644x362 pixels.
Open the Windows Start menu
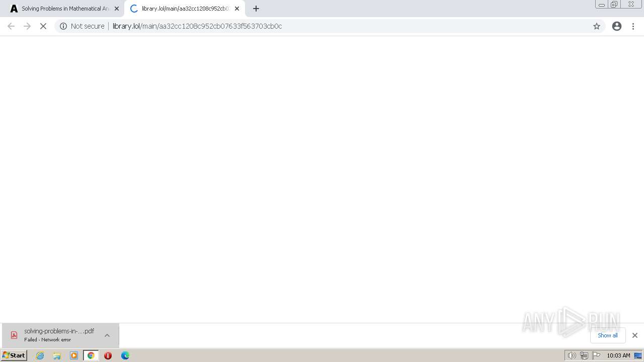click(x=14, y=355)
